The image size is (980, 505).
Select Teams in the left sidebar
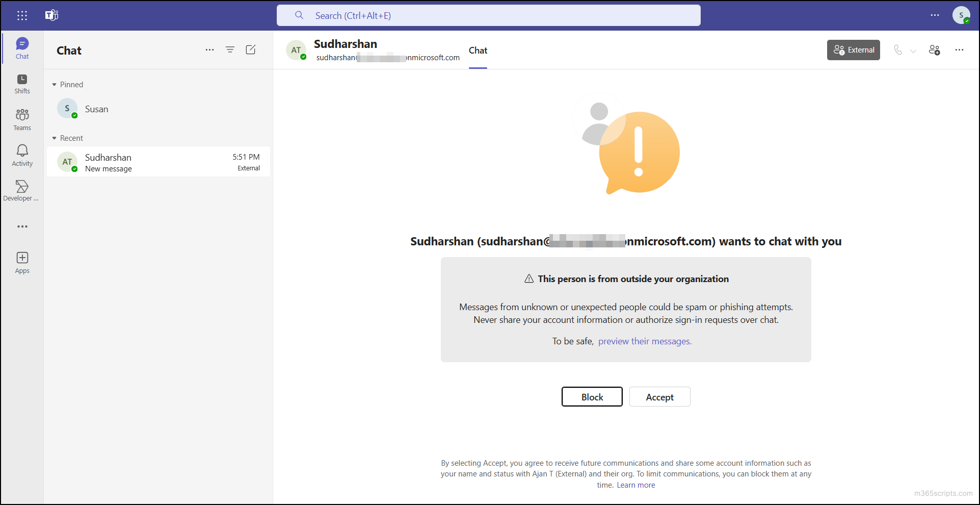coord(22,119)
